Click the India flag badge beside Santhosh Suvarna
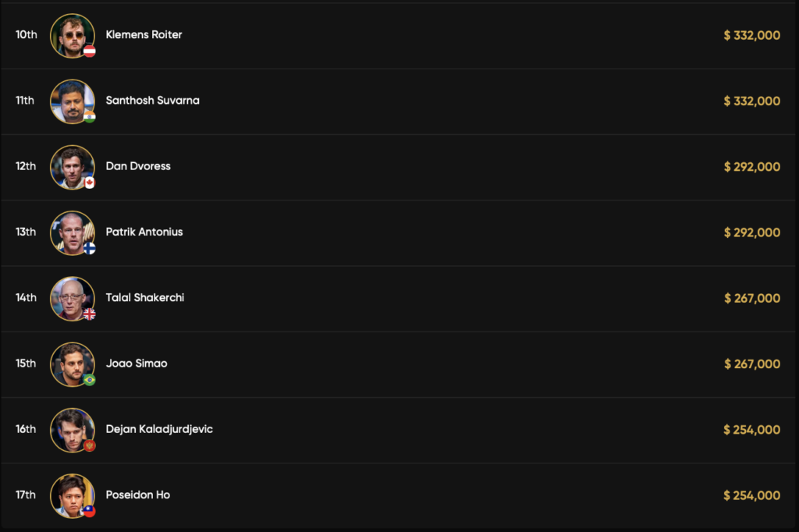The image size is (799, 532). coord(90,117)
